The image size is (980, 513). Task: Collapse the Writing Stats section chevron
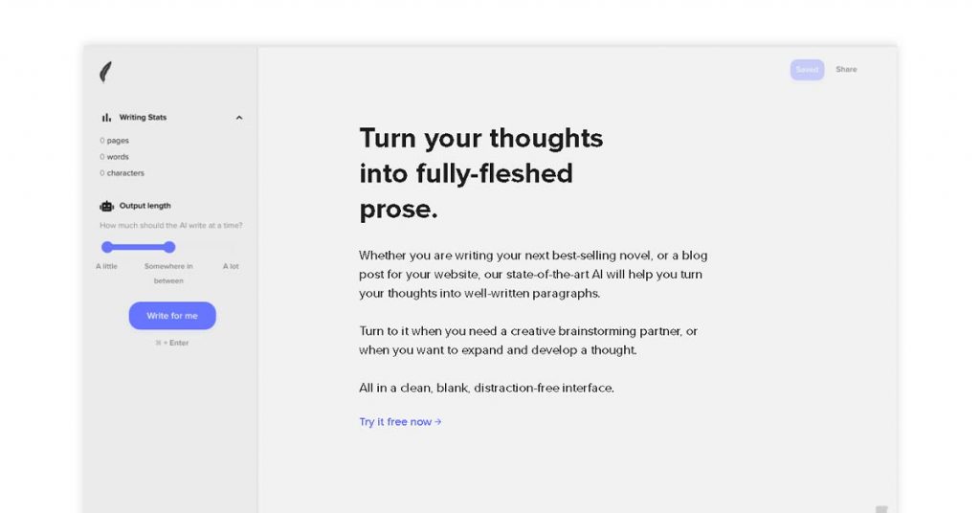[238, 118]
